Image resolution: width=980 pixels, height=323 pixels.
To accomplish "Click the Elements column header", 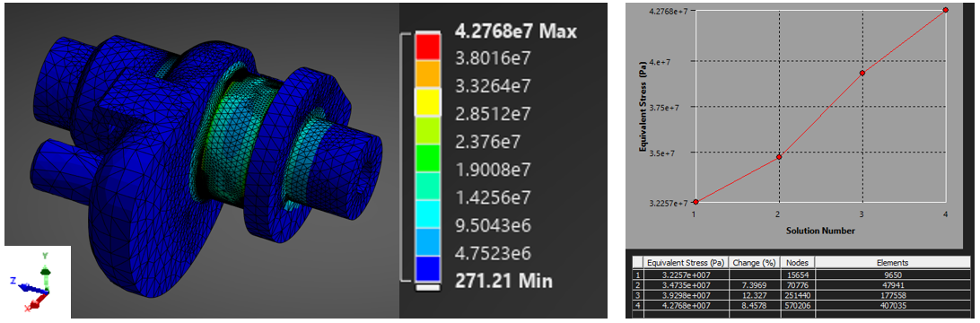I will pyautogui.click(x=892, y=263).
